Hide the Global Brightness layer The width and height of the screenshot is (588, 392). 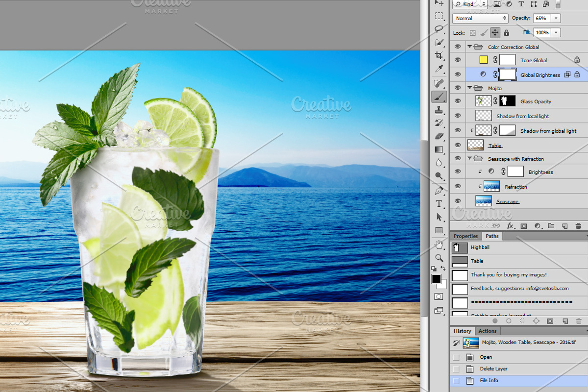[458, 74]
